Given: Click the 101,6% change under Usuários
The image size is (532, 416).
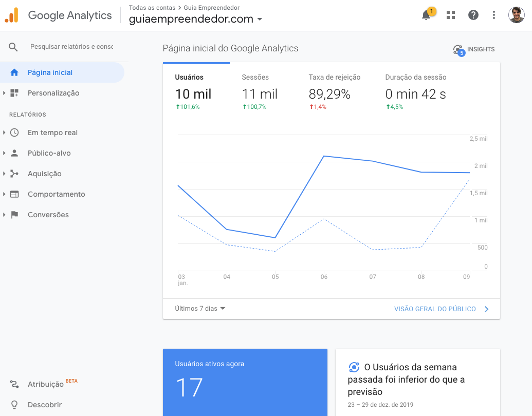Looking at the screenshot, I should tap(188, 107).
